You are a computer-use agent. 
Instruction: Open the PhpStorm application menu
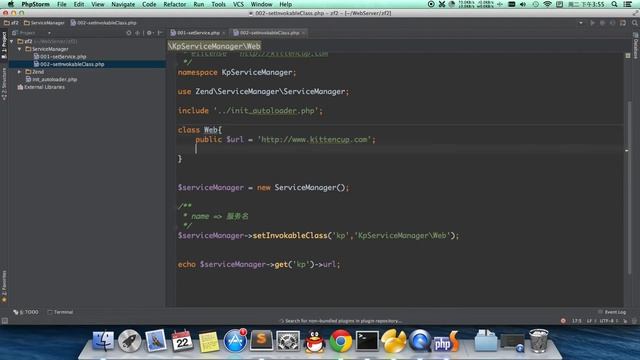tap(36, 4)
